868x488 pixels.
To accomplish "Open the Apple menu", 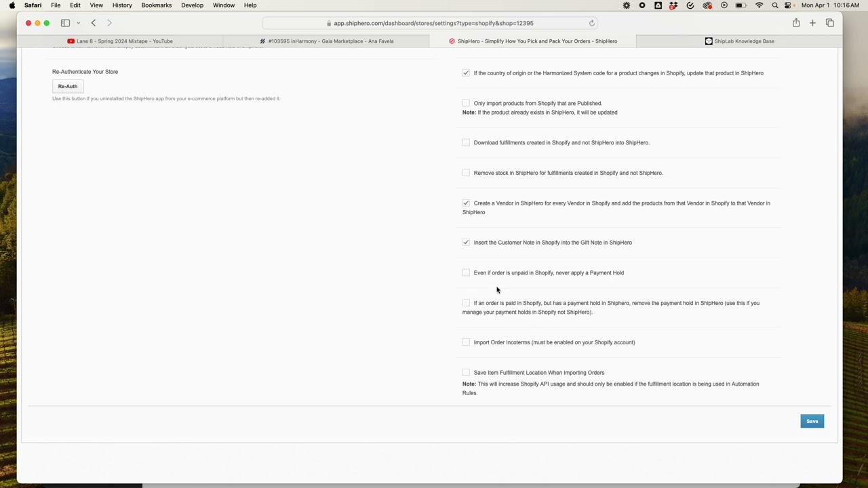I will click(x=12, y=5).
